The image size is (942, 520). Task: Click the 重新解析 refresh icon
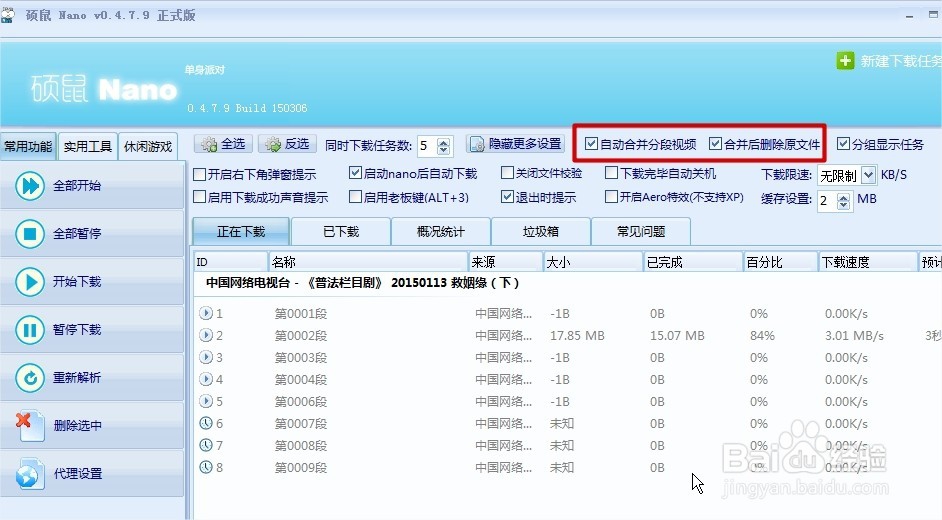(30, 377)
